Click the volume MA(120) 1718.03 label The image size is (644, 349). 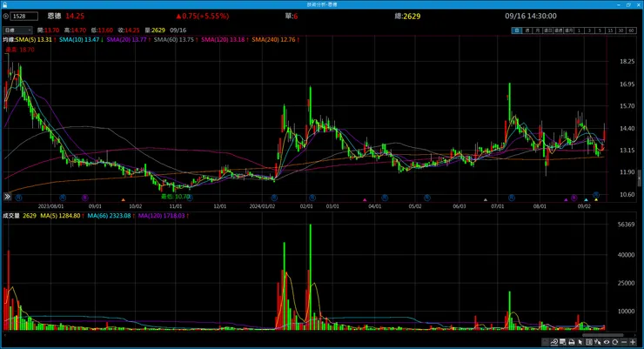pos(161,216)
